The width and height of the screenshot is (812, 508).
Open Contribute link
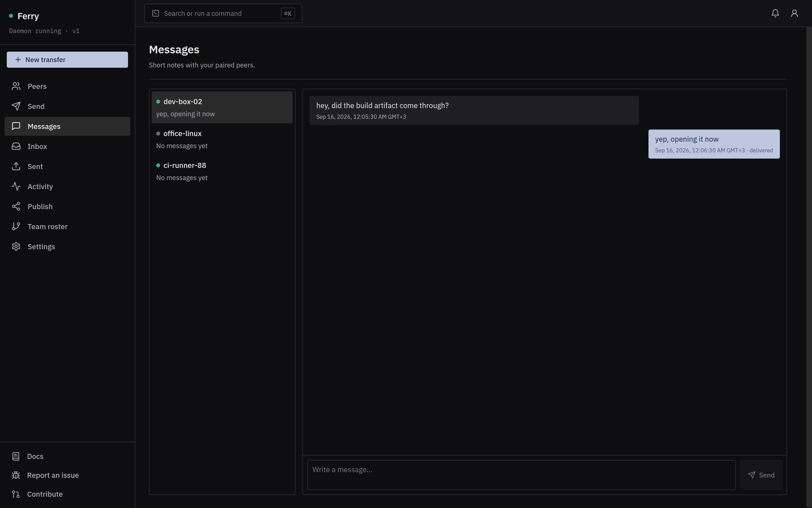pyautogui.click(x=67, y=494)
